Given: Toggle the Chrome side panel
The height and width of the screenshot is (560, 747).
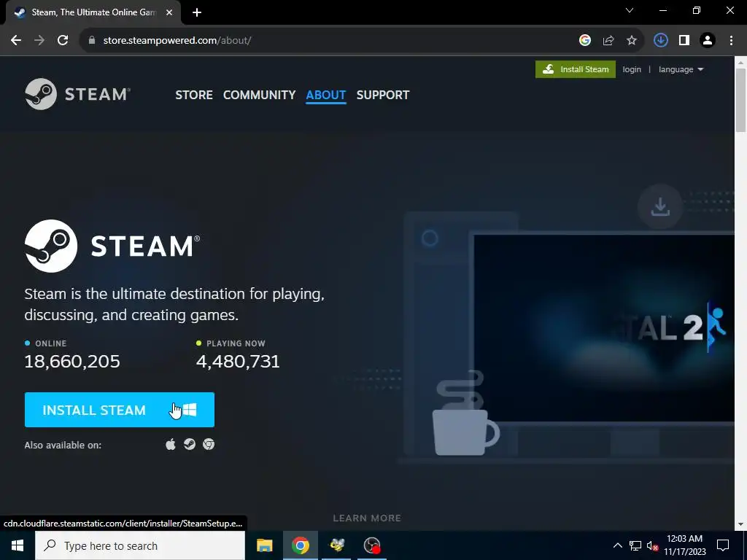Looking at the screenshot, I should [684, 41].
